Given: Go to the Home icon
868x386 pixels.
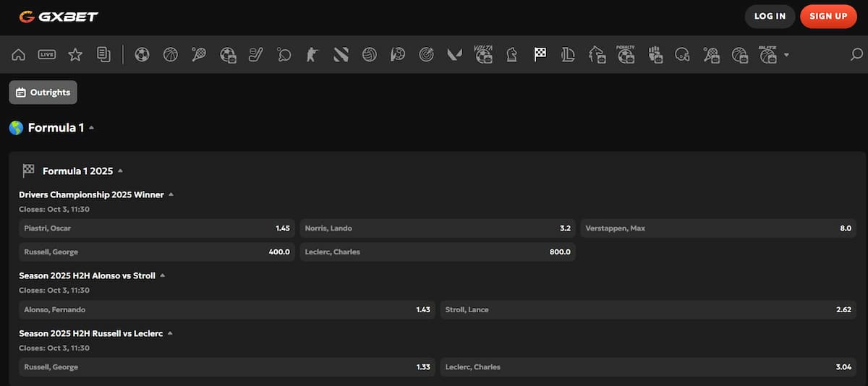Looking at the screenshot, I should (x=19, y=54).
